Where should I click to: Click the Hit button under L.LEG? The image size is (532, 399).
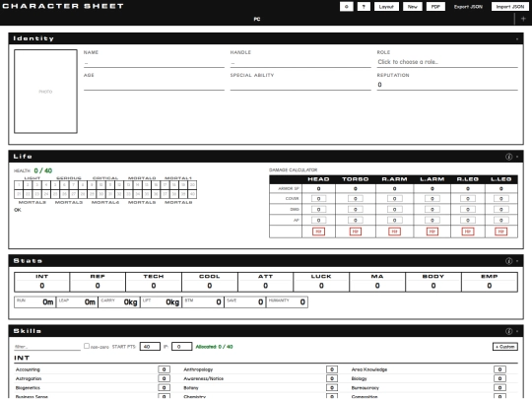(x=500, y=232)
